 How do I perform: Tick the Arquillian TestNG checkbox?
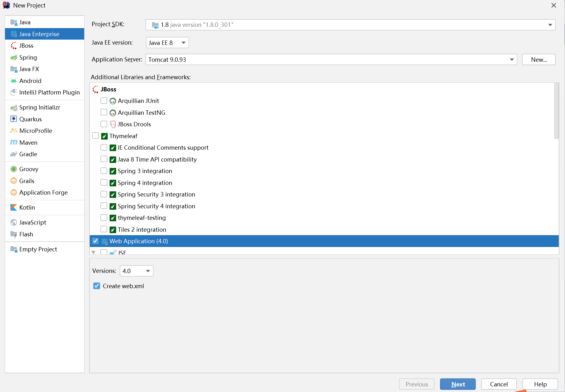(104, 112)
